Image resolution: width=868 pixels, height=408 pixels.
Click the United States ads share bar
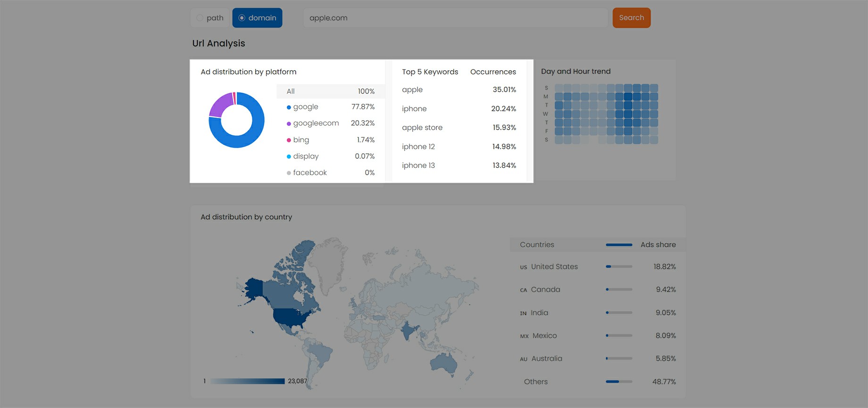619,267
